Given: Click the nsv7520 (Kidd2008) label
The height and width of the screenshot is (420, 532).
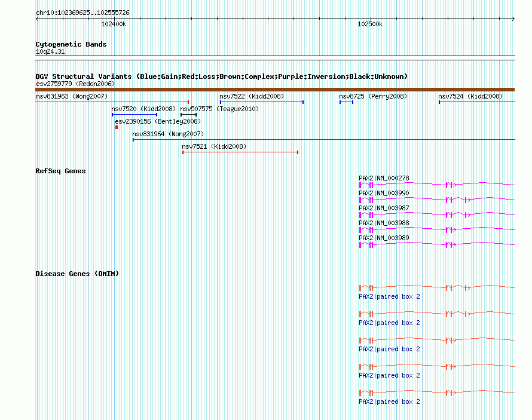Looking at the screenshot, I should pos(143,109).
